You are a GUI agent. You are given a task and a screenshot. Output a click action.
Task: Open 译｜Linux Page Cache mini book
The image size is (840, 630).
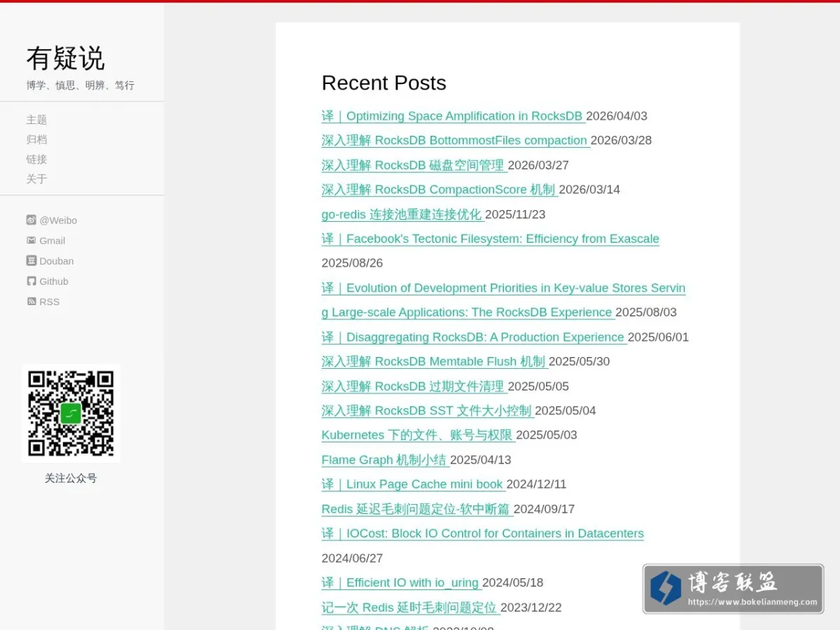(412, 484)
